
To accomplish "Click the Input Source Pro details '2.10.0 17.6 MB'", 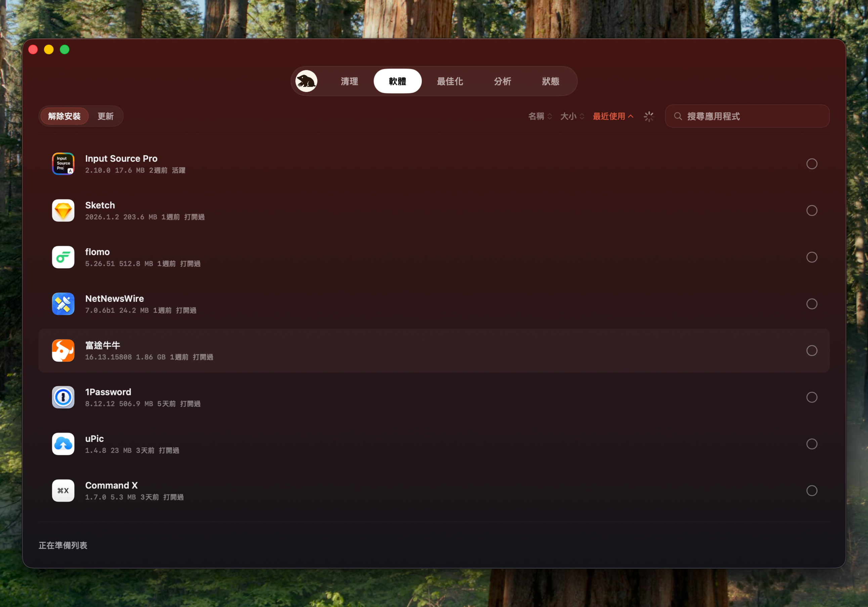I will coord(115,171).
